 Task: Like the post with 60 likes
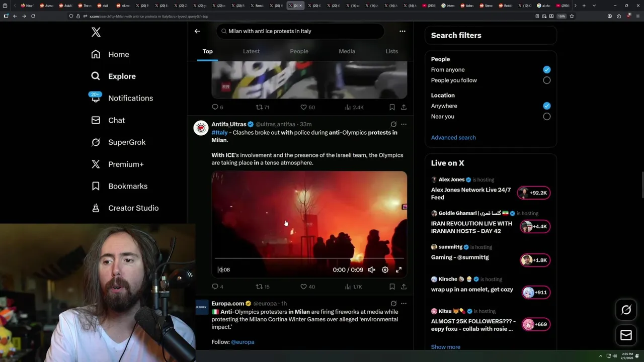[x=307, y=107]
